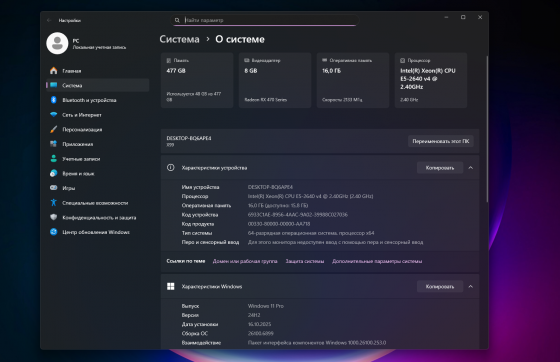Click the Центр обновления Windows icon
The image size is (560, 362).
pos(54,232)
